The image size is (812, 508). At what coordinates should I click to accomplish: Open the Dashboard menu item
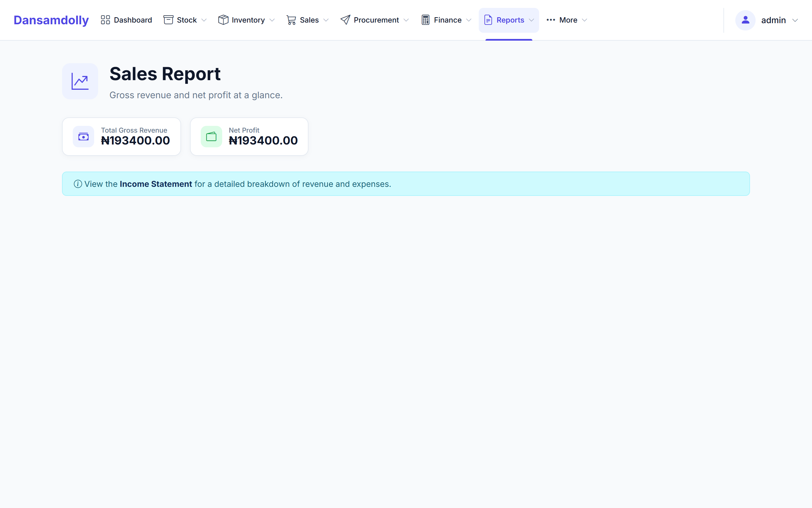[126, 20]
